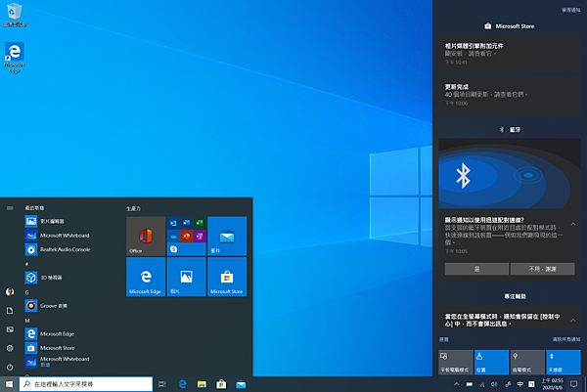Click 不用，謝謝 (No thanks) button
Viewport: 587px width, 392px height.
point(542,269)
